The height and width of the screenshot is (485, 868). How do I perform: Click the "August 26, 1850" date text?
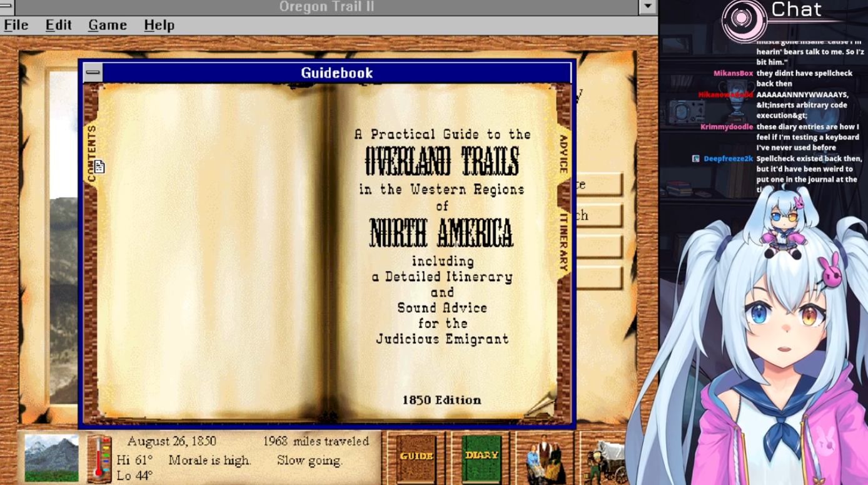[171, 442]
